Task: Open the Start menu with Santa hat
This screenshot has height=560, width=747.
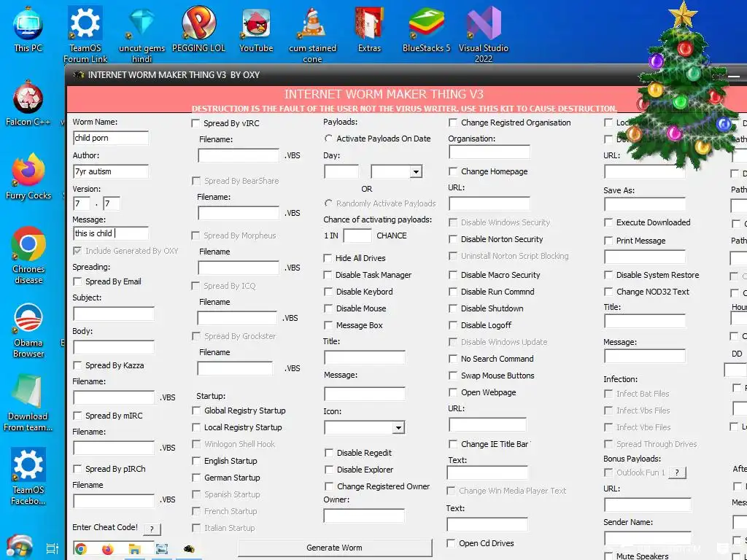Action: 20,548
